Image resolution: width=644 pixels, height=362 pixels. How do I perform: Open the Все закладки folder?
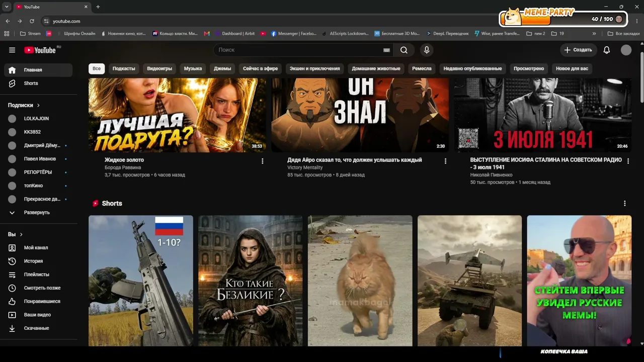tap(624, 34)
